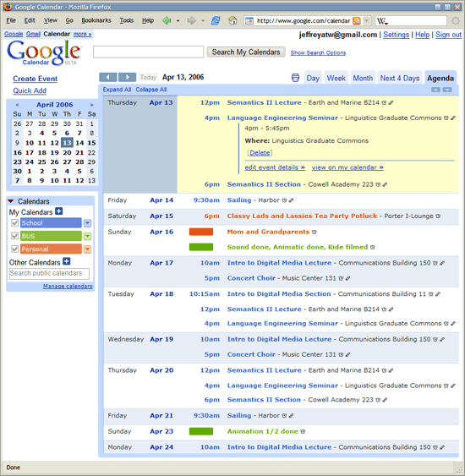This screenshot has height=476, width=465.
Task: Open the BUS calendar dropdown menu
Action: (x=87, y=236)
